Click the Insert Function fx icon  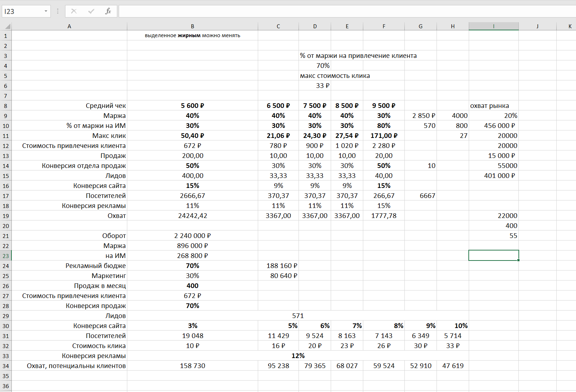pyautogui.click(x=108, y=11)
